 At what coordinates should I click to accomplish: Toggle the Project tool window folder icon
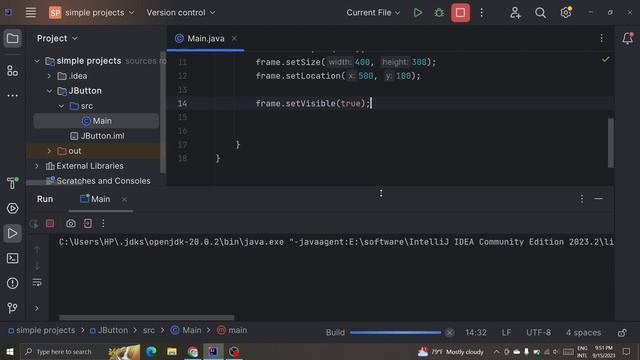pyautogui.click(x=12, y=39)
